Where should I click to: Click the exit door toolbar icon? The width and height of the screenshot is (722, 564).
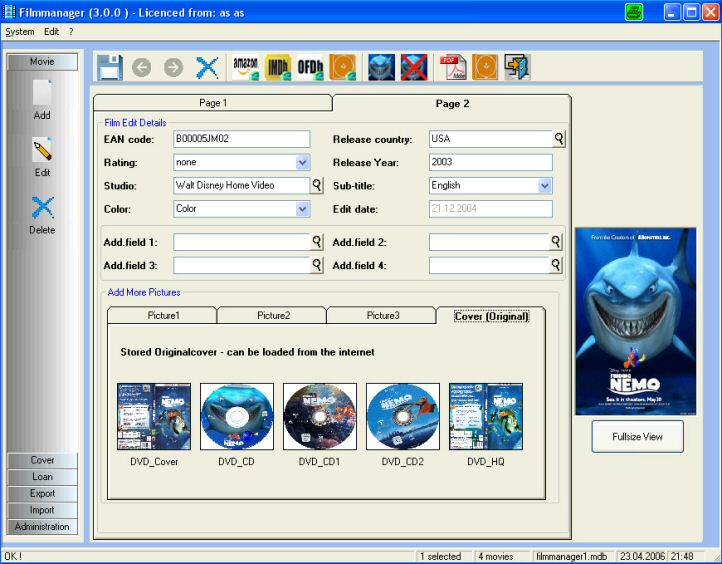pyautogui.click(x=517, y=67)
